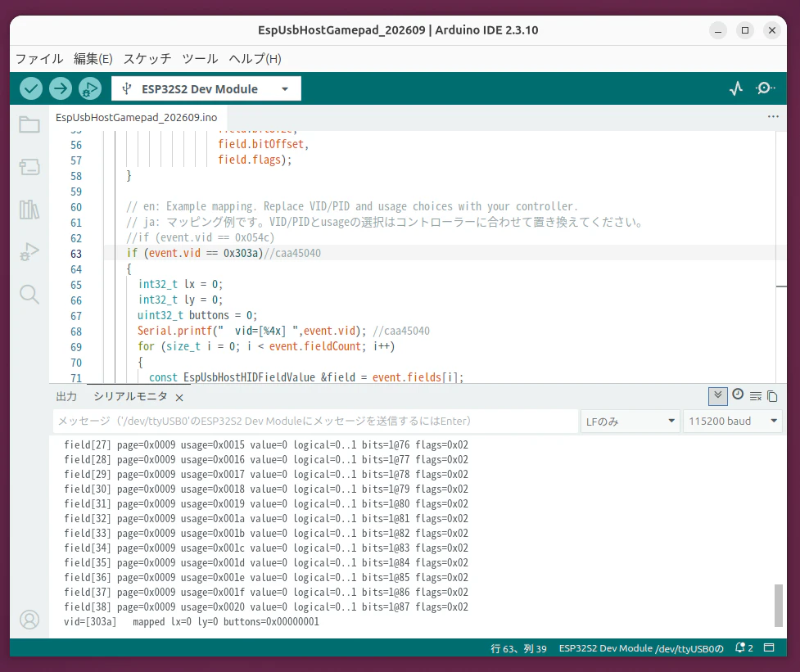Viewport: 800px width, 672px height.
Task: Open Serial Monitor magnifier icon in toolbar
Action: click(765, 88)
